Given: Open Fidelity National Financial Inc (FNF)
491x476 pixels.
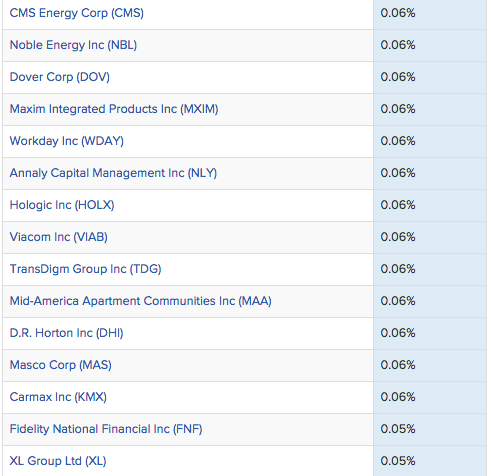Looking at the screenshot, I should tap(106, 429).
